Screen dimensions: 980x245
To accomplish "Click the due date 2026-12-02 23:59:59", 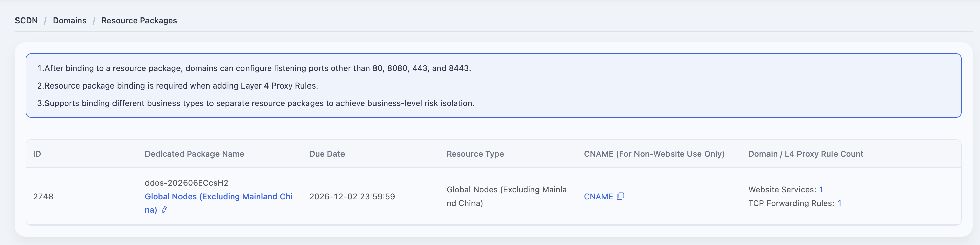I will (352, 196).
